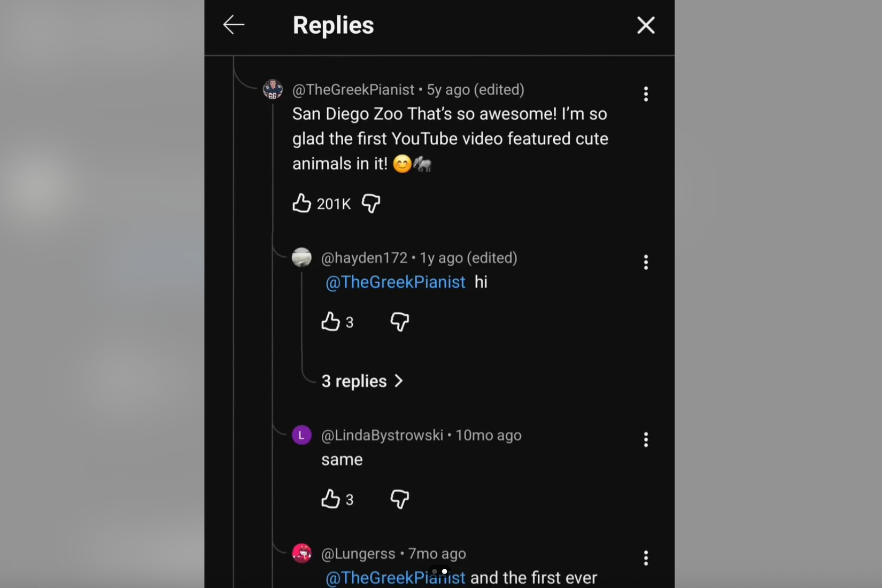Open options menu for hayden172 reply
Screen dimensions: 882x588
coord(646,262)
